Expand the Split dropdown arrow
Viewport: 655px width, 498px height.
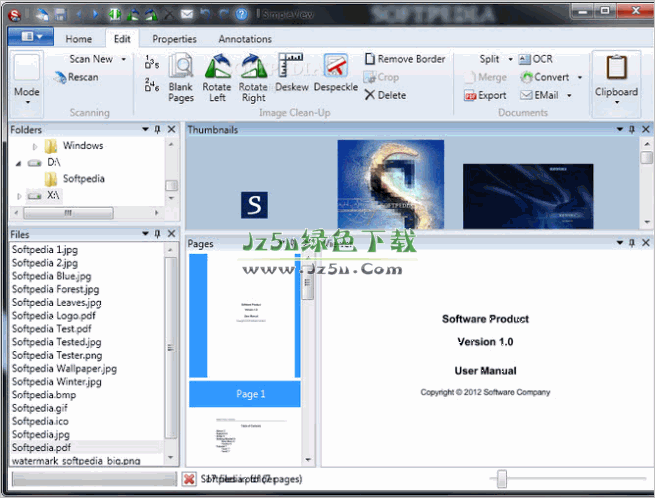pos(510,59)
